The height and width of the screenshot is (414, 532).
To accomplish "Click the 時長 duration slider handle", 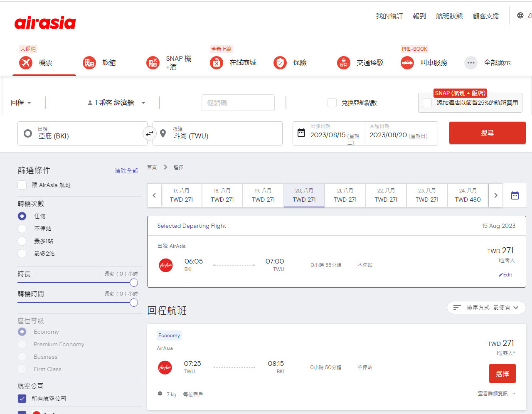I will (134, 283).
